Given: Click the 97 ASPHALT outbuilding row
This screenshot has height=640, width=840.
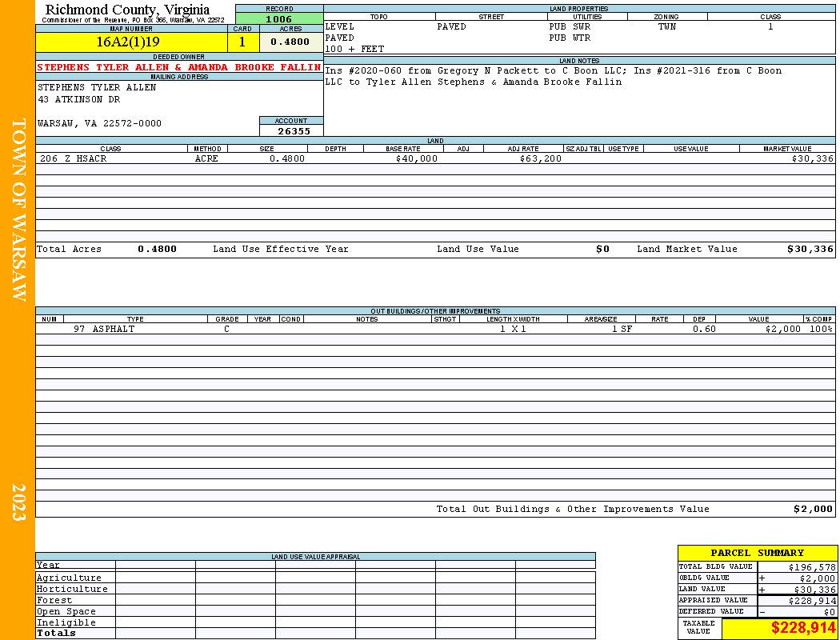Looking at the screenshot, I should coord(435,329).
